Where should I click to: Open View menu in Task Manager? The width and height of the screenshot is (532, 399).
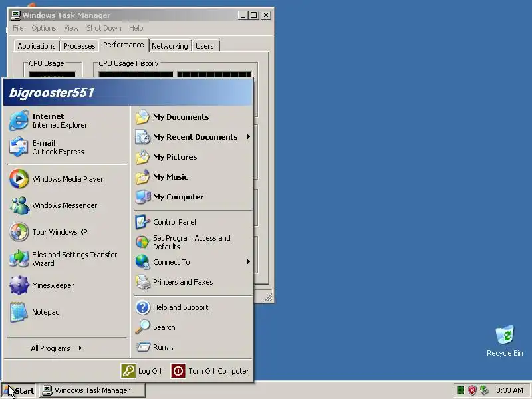[x=71, y=28]
